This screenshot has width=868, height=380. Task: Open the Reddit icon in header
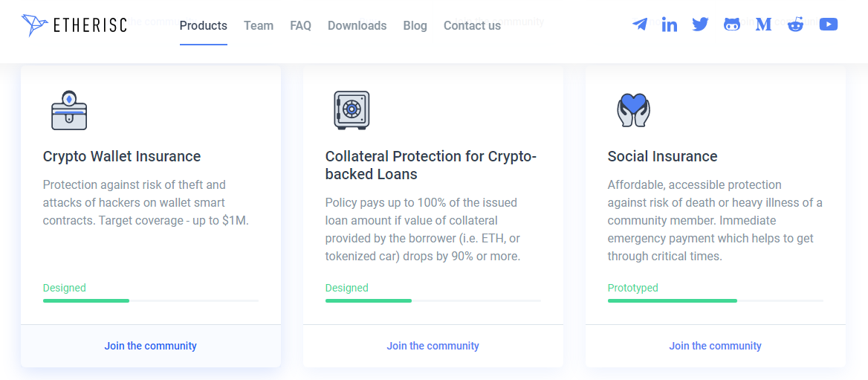click(x=796, y=25)
